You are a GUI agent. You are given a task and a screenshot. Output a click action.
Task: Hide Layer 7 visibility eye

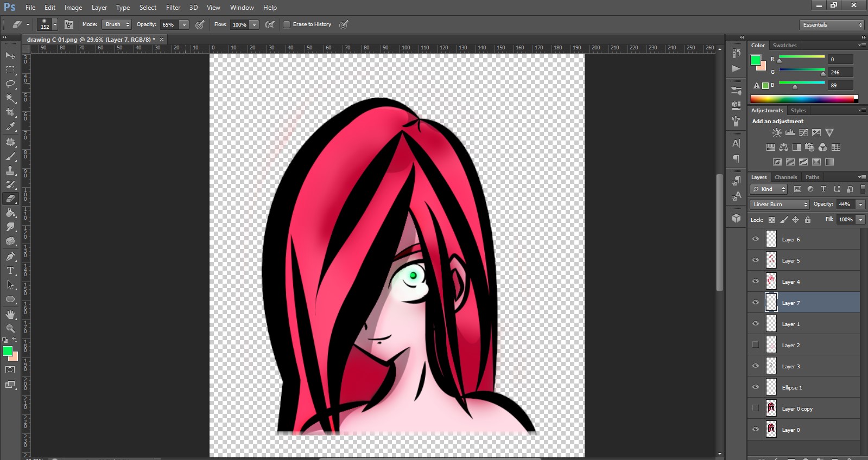(x=756, y=303)
